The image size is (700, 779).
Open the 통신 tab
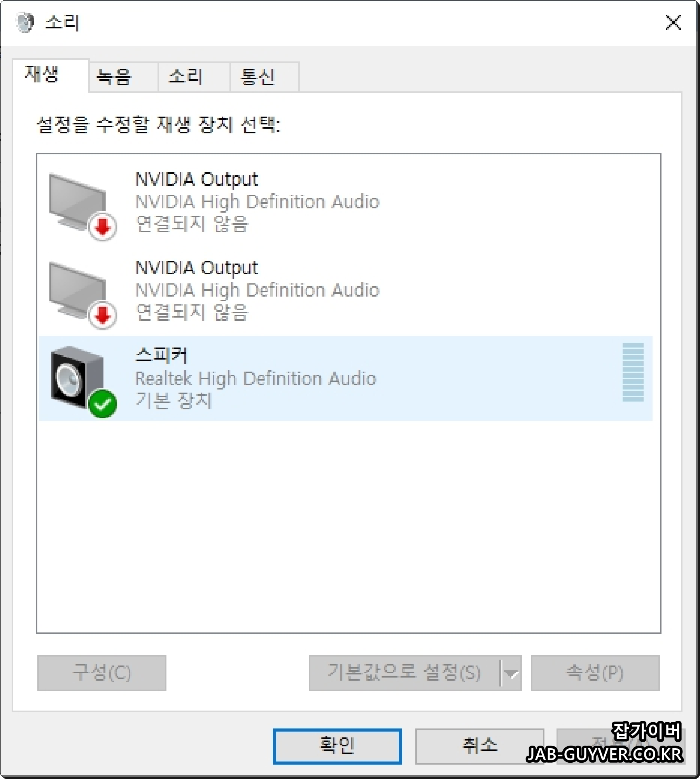pos(265,77)
